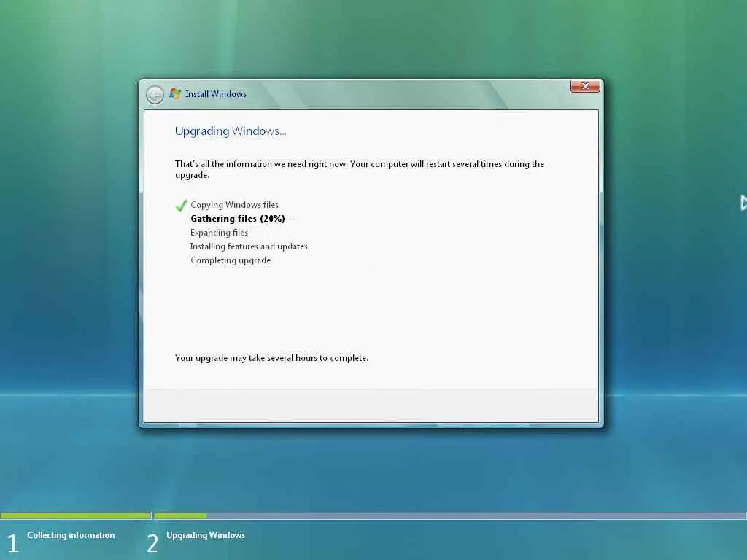Click the stage number 2 at bottom

tap(152, 543)
